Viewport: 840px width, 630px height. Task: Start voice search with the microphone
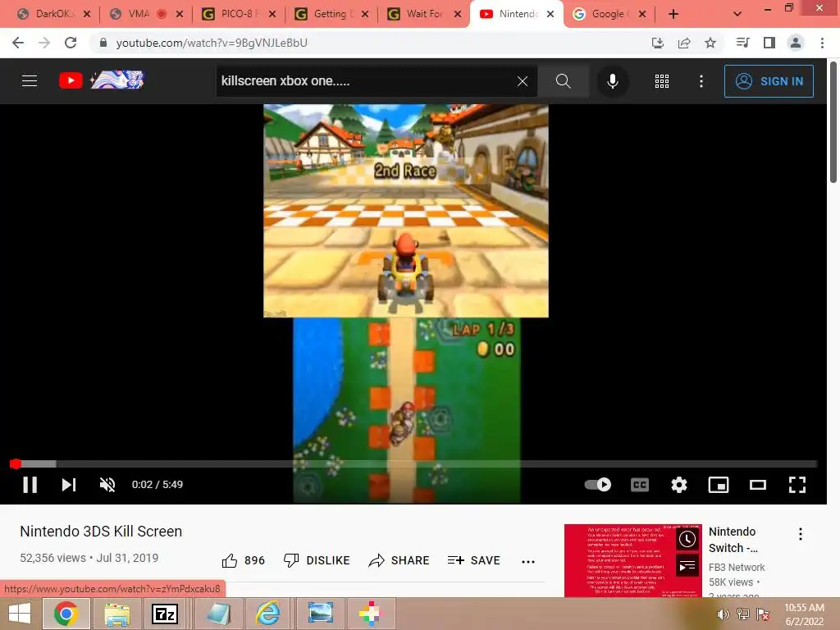612,81
